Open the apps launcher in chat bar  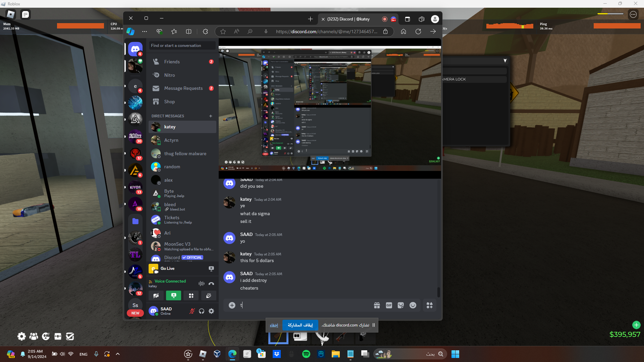point(430,305)
